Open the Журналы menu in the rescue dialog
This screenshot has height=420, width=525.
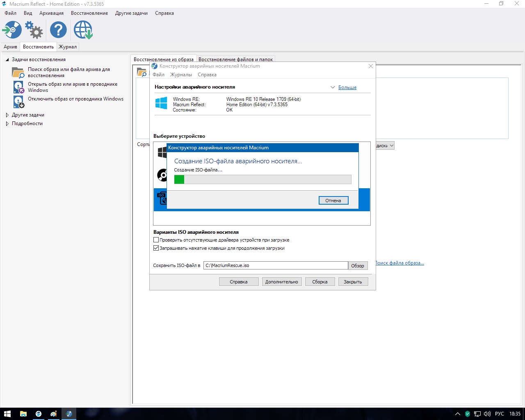tap(181, 75)
